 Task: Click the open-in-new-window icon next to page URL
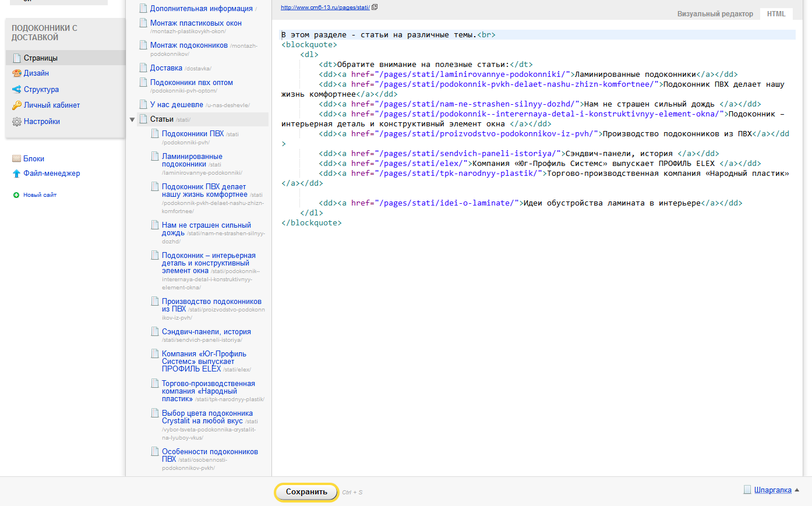(x=375, y=8)
